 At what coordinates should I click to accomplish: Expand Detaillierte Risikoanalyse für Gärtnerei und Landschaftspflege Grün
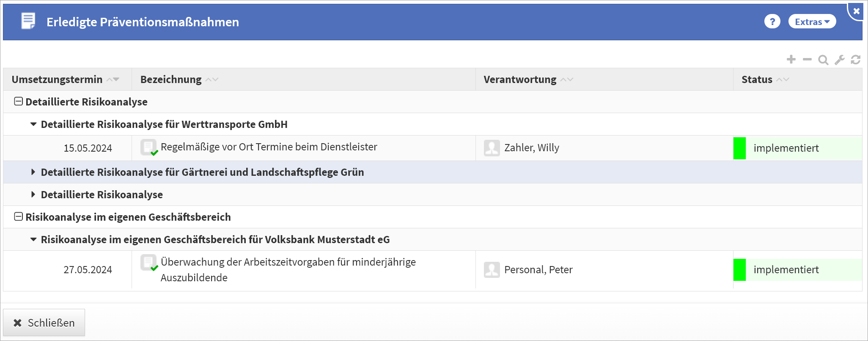[x=33, y=172]
